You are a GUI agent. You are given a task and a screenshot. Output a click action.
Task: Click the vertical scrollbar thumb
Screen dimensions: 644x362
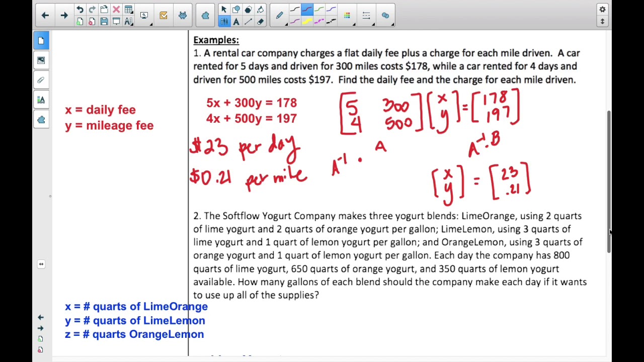pyautogui.click(x=609, y=182)
